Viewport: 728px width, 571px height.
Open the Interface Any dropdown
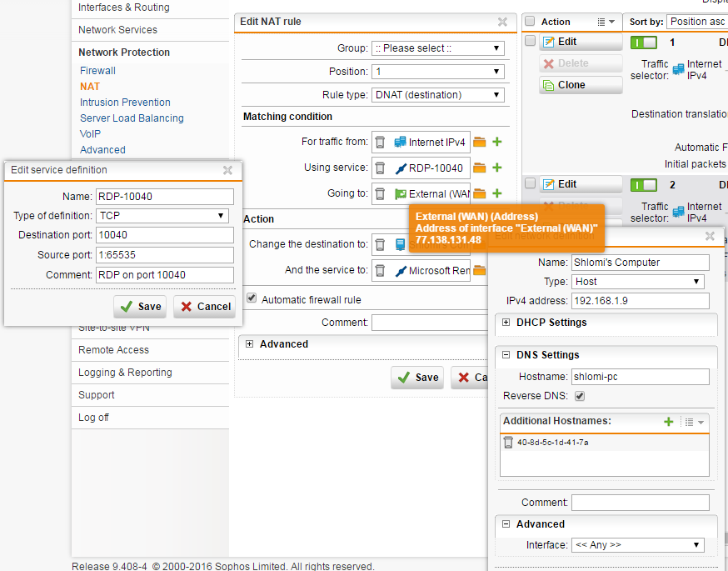[638, 544]
